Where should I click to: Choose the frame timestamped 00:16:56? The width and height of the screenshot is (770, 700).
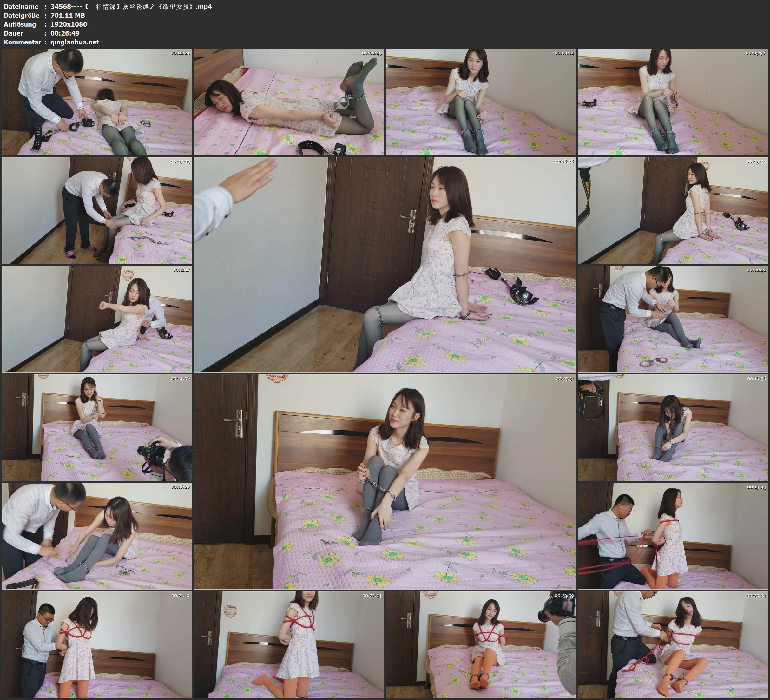(x=673, y=427)
